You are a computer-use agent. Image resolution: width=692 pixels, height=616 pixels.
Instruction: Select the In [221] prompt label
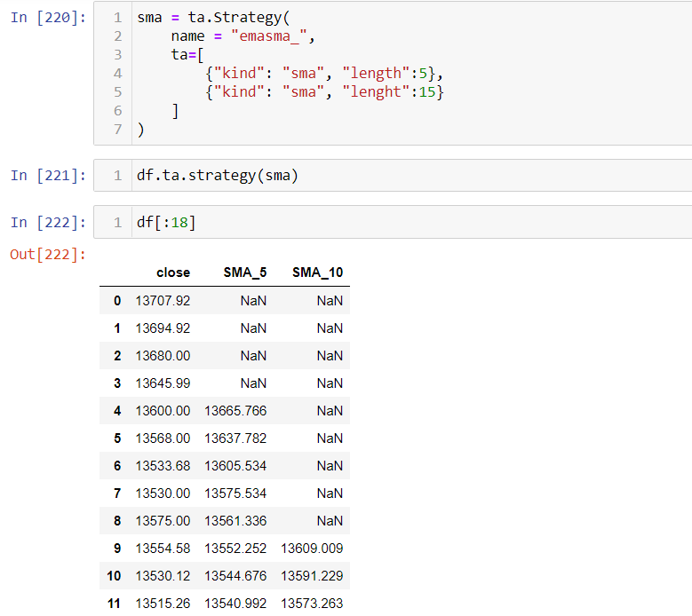[x=48, y=176]
